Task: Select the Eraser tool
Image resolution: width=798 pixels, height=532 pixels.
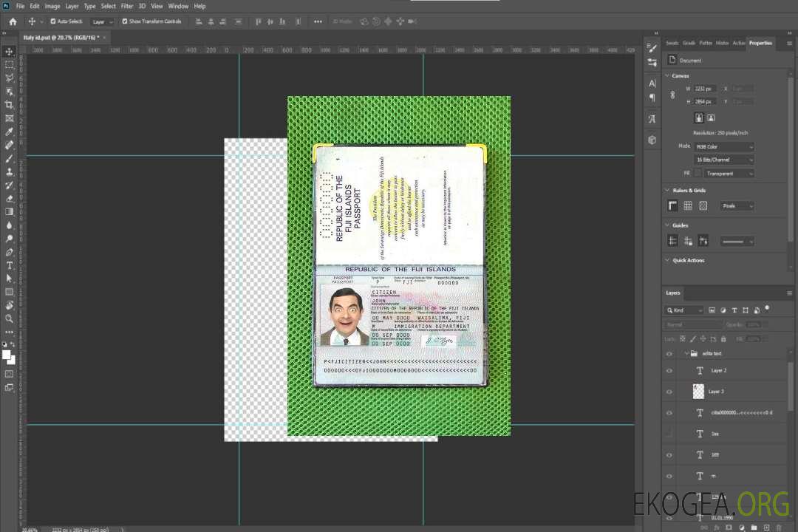Action: [x=10, y=199]
